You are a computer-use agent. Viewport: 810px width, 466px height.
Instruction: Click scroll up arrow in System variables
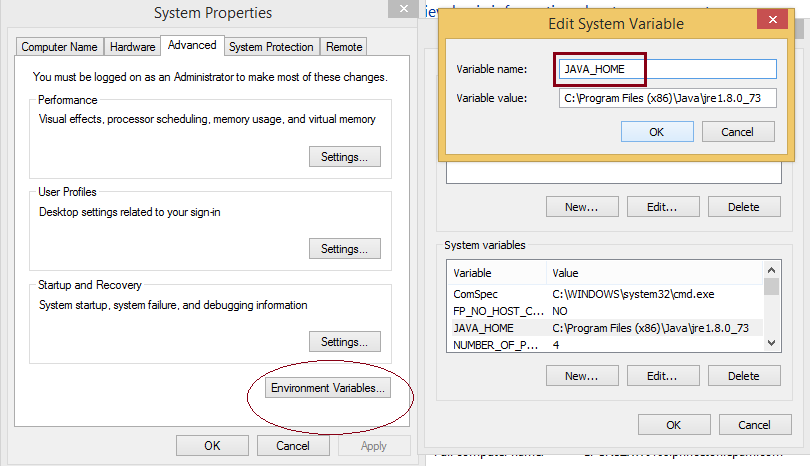coord(771,270)
